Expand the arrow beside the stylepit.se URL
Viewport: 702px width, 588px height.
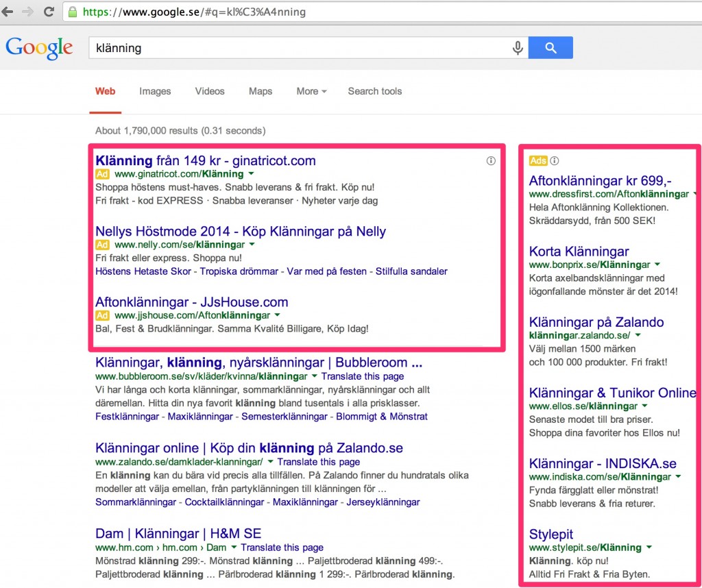click(x=649, y=548)
